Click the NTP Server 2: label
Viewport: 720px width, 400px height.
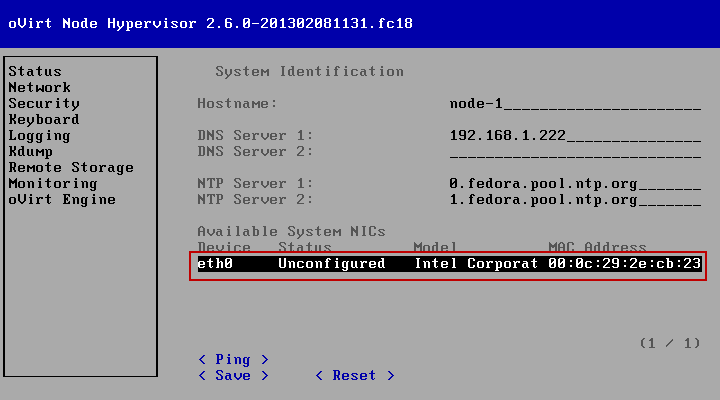[255, 200]
